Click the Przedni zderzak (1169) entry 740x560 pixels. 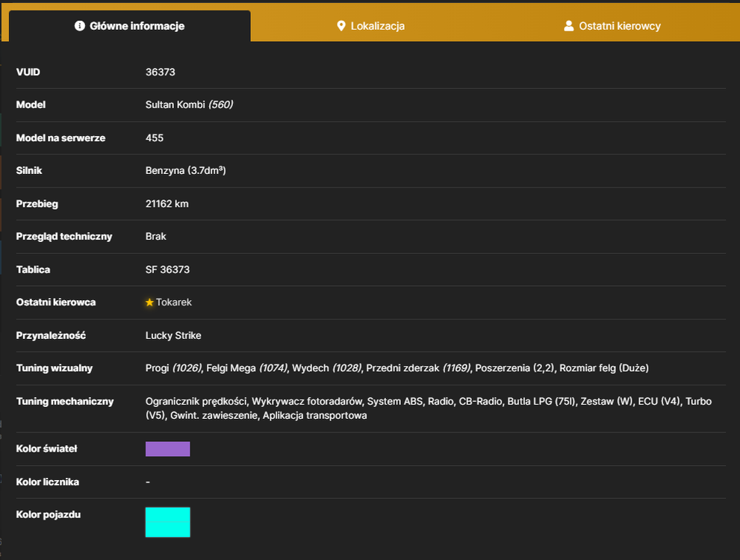[419, 368]
